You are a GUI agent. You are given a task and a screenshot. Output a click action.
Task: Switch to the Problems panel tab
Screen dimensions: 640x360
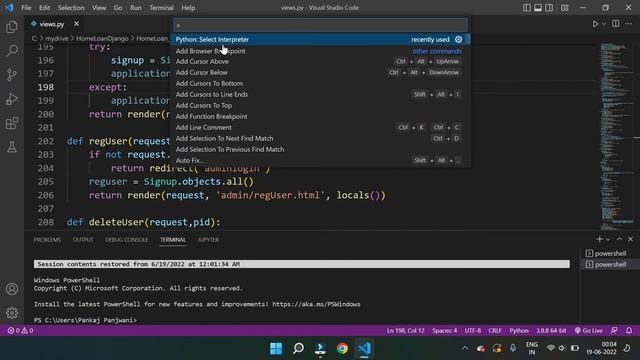pyautogui.click(x=47, y=240)
